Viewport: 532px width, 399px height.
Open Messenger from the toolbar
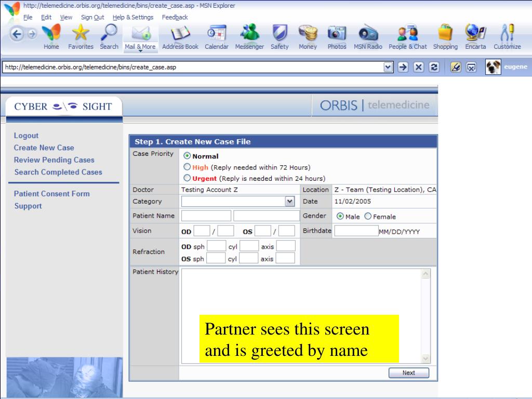pos(249,34)
